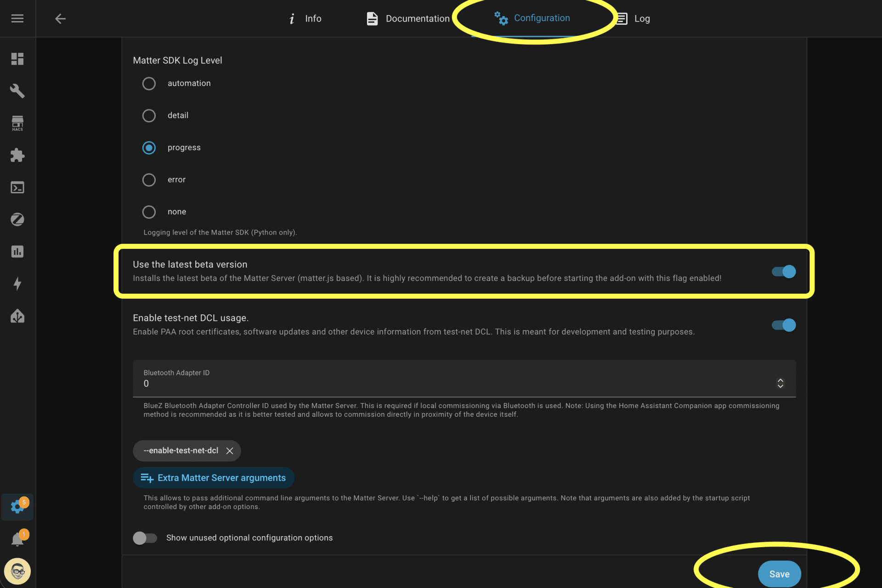Turn off 'Enable test-net DCL usage'
The height and width of the screenshot is (588, 882).
[x=783, y=325]
